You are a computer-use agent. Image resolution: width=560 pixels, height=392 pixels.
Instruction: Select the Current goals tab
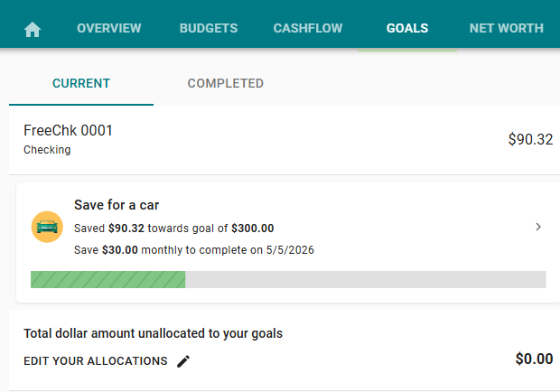pyautogui.click(x=81, y=83)
